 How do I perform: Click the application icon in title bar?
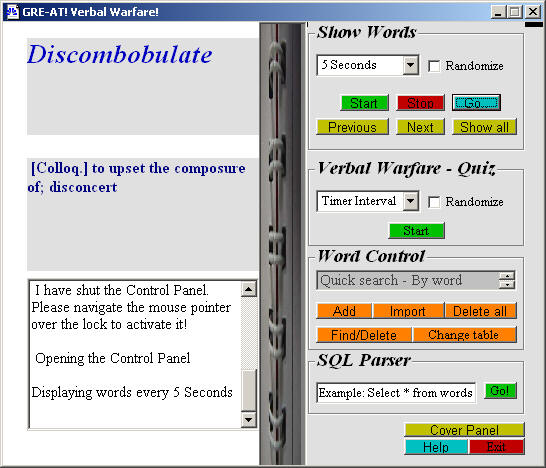(13, 12)
